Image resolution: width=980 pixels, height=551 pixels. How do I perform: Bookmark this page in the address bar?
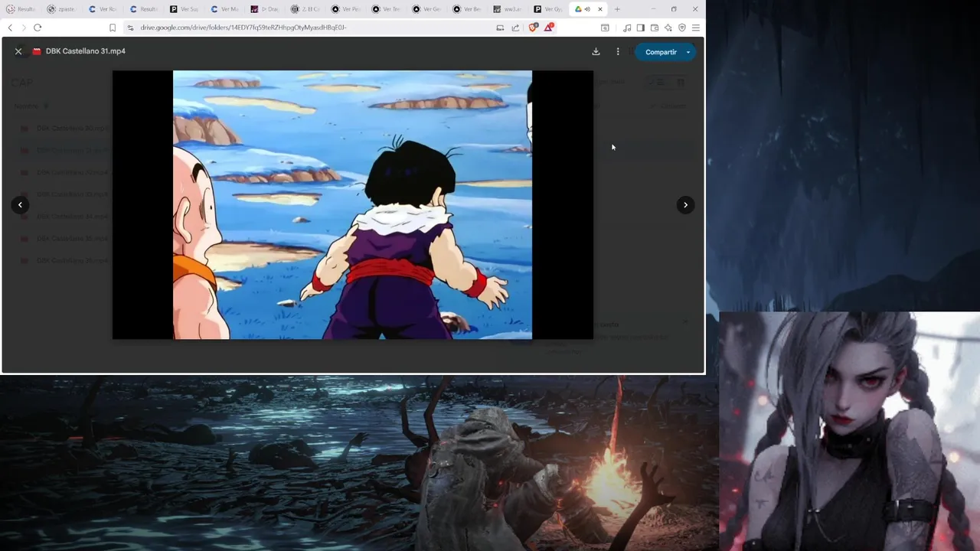click(113, 28)
